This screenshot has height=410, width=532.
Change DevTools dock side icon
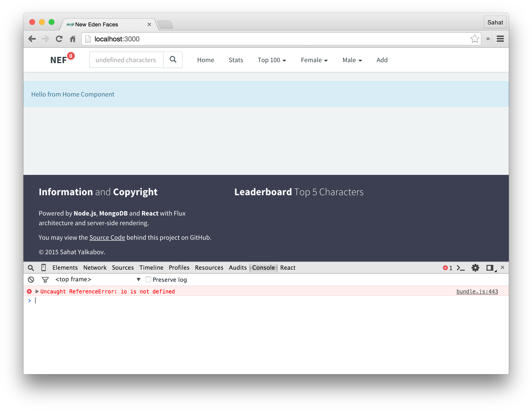(x=490, y=268)
